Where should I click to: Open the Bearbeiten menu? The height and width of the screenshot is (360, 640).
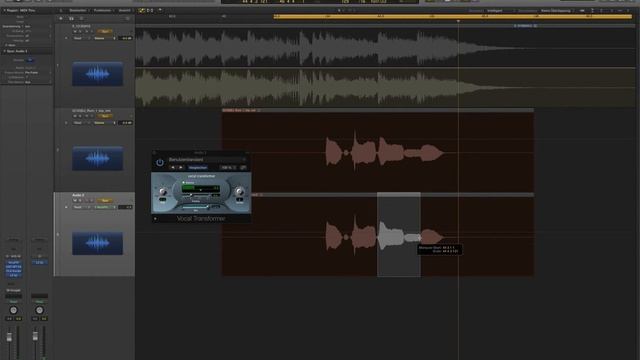(x=78, y=10)
